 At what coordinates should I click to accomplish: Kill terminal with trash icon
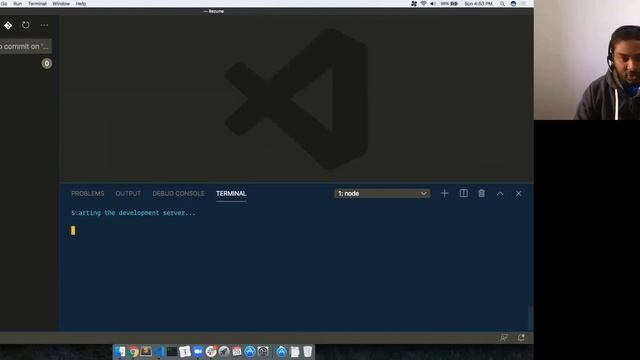pyautogui.click(x=482, y=193)
